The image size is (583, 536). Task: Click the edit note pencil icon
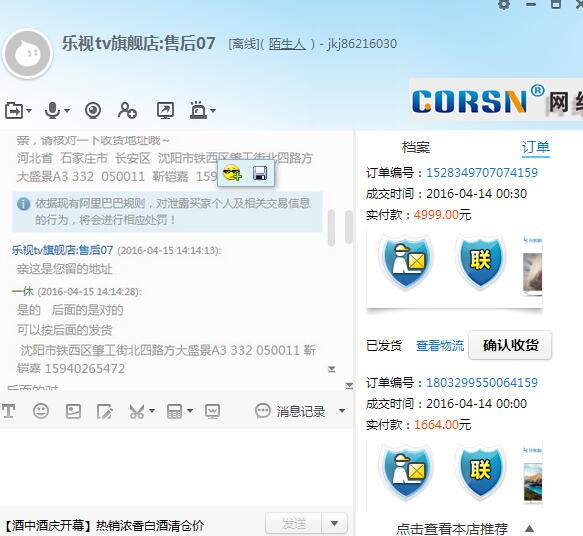point(105,411)
